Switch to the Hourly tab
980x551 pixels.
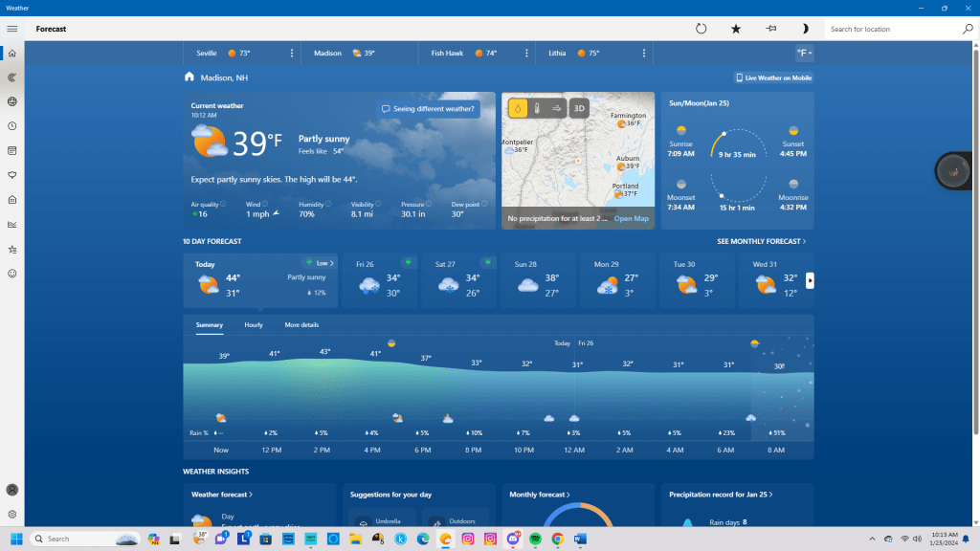pyautogui.click(x=254, y=325)
